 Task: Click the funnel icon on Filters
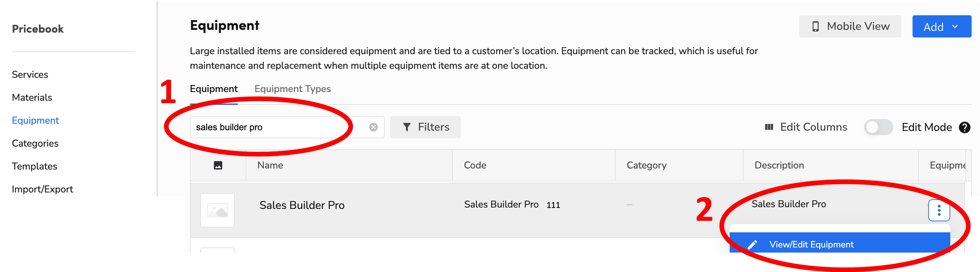(x=407, y=127)
